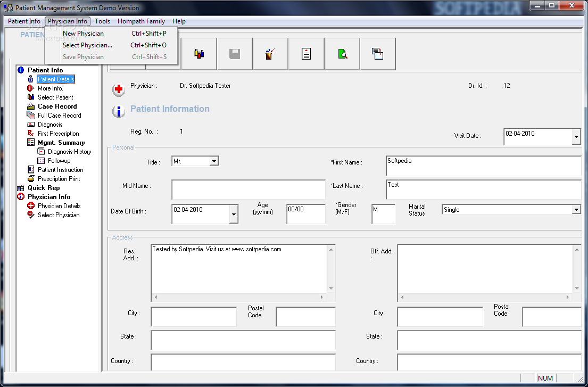This screenshot has width=588, height=387.
Task: Click the Mgmt. Summary list icon
Action: [31, 143]
